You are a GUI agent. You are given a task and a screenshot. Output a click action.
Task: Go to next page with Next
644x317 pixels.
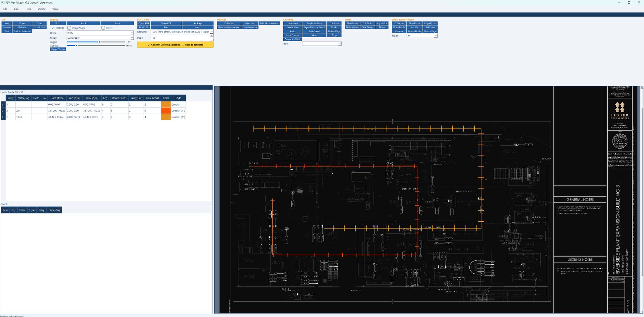coord(198,27)
